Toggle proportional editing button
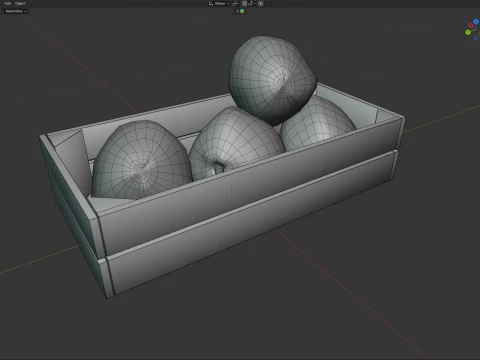480x360 pixels. (261, 3)
